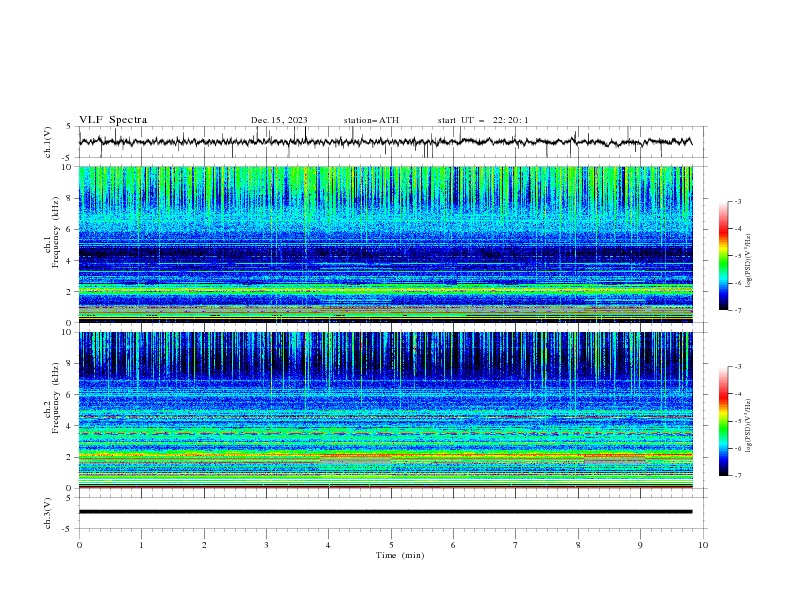Click the "-7" label on ch.2 colorbar
Viewport: 792px width, 612px height.
coord(737,475)
